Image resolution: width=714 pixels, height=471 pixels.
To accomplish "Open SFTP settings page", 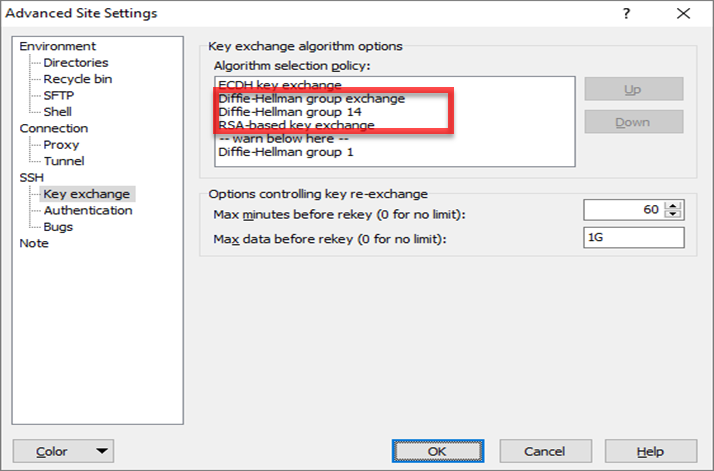I will pyautogui.click(x=58, y=96).
